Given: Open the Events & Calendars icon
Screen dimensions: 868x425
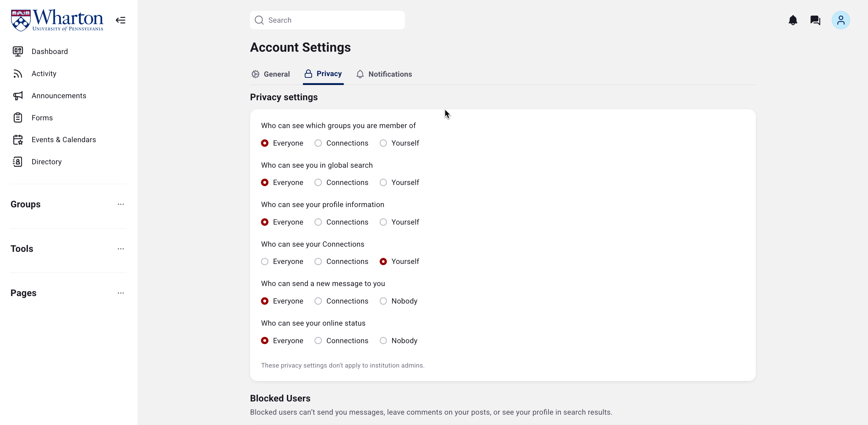Looking at the screenshot, I should tap(18, 140).
